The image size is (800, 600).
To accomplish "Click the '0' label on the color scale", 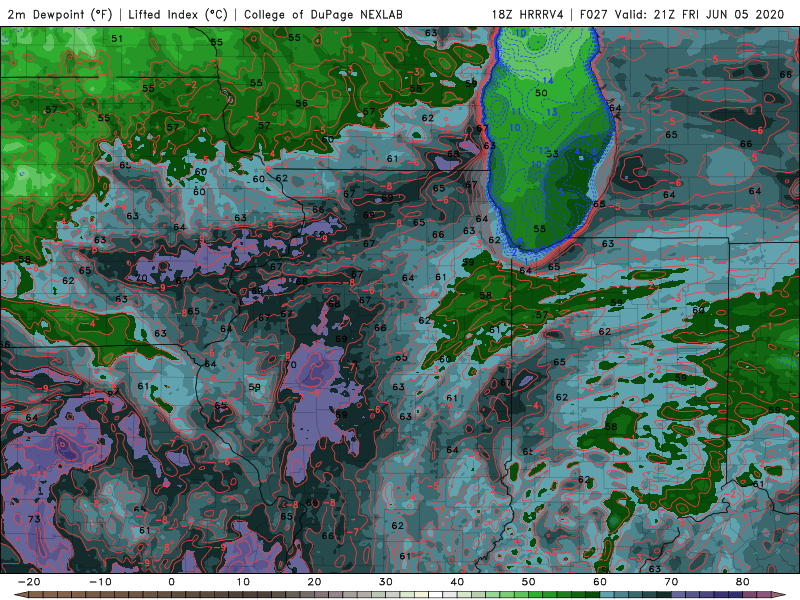I will tap(171, 582).
